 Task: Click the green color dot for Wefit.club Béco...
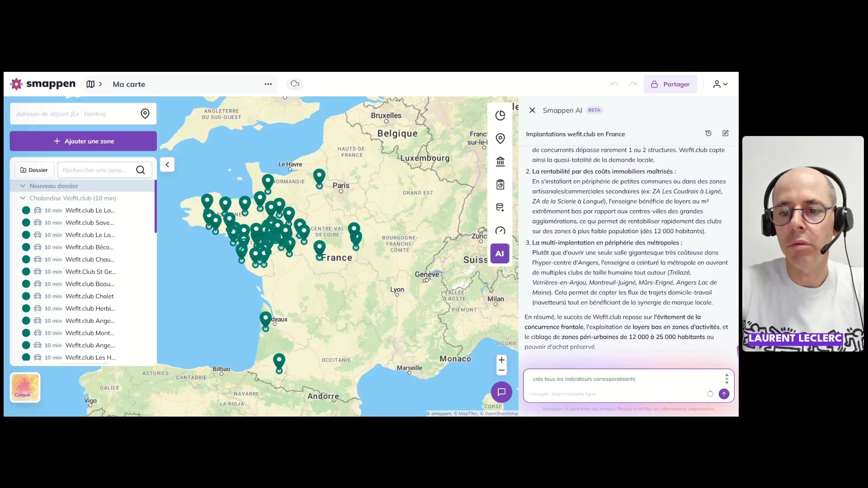tap(26, 247)
